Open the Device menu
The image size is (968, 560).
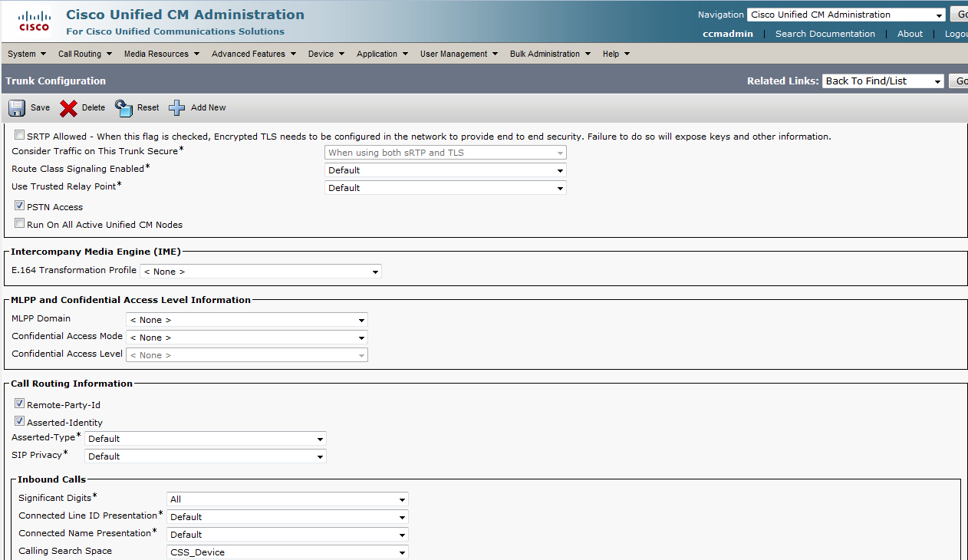(x=326, y=54)
